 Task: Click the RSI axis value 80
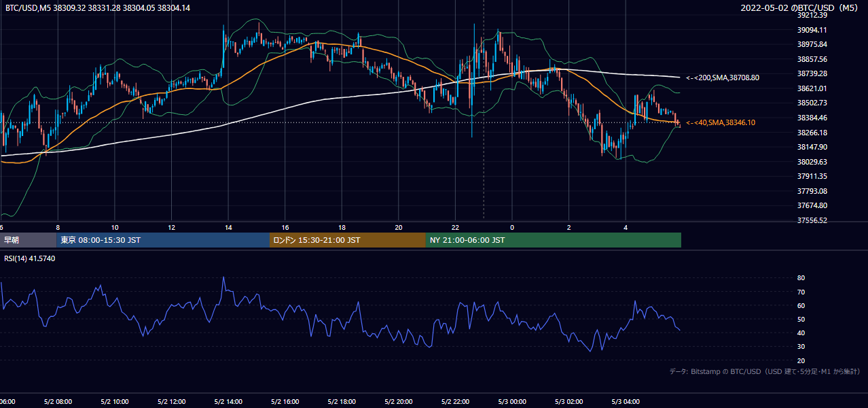tap(801, 278)
